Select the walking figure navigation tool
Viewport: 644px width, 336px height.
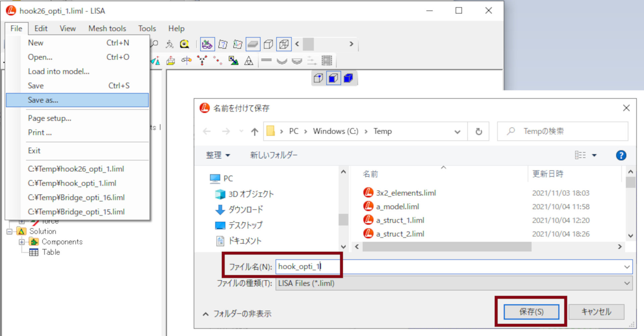[169, 44]
